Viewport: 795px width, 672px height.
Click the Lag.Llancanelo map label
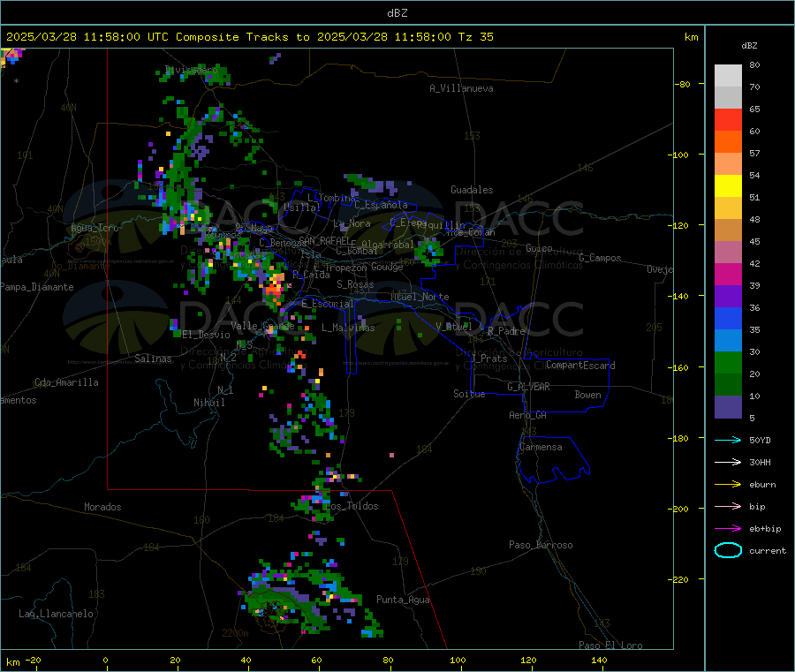(x=56, y=614)
